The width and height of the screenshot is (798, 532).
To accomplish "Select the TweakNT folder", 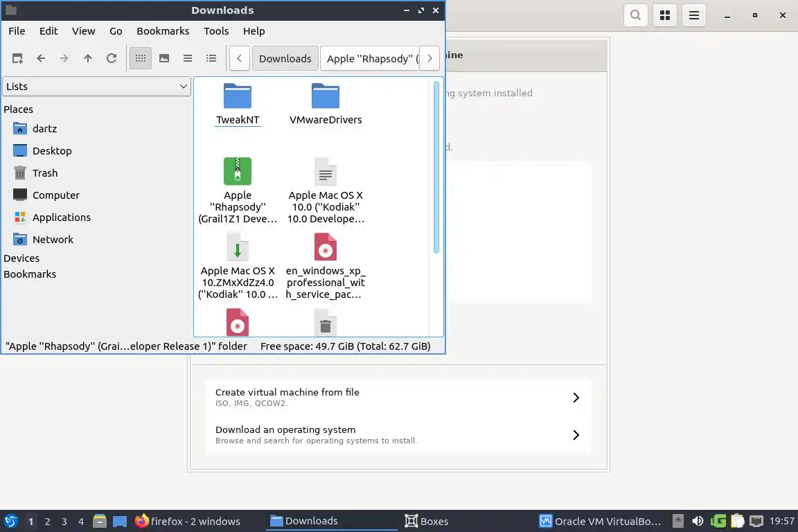I will pos(238,104).
